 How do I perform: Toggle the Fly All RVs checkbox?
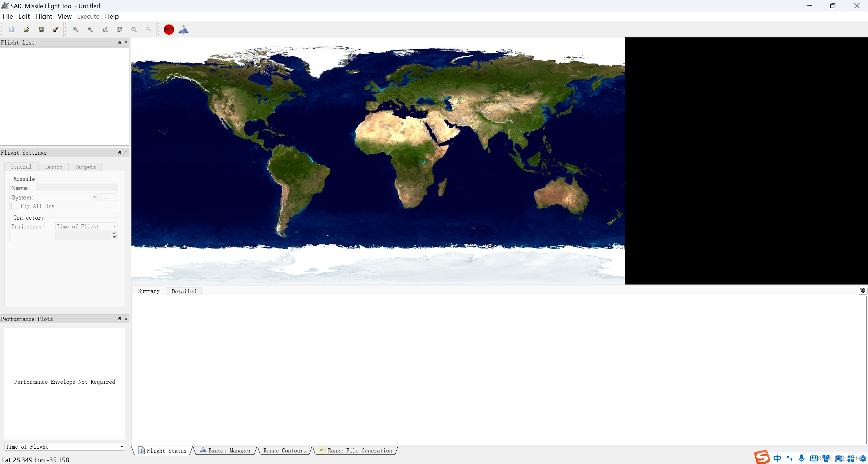14,206
